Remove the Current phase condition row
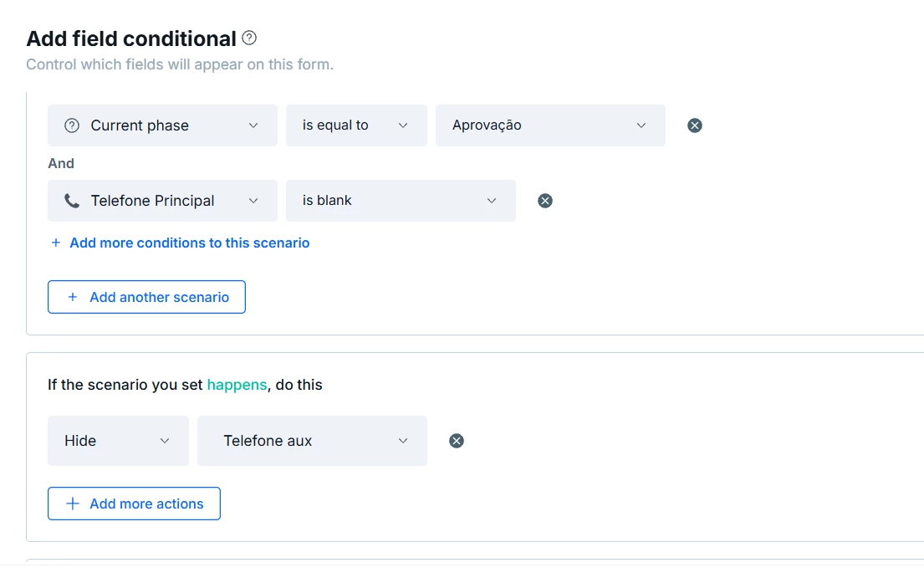The image size is (924, 583). (695, 125)
